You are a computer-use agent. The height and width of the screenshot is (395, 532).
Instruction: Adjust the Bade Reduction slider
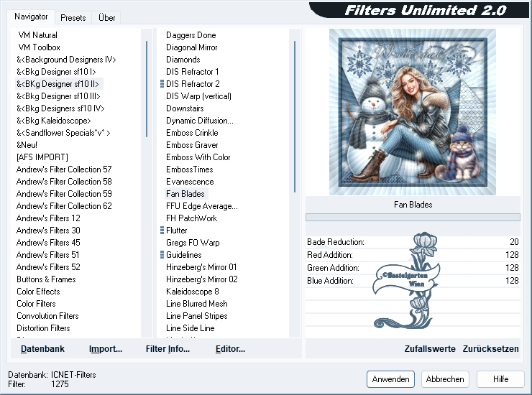click(x=413, y=242)
